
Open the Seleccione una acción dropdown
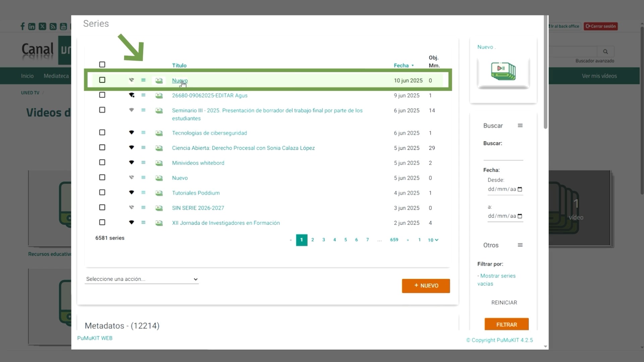pyautogui.click(x=142, y=279)
